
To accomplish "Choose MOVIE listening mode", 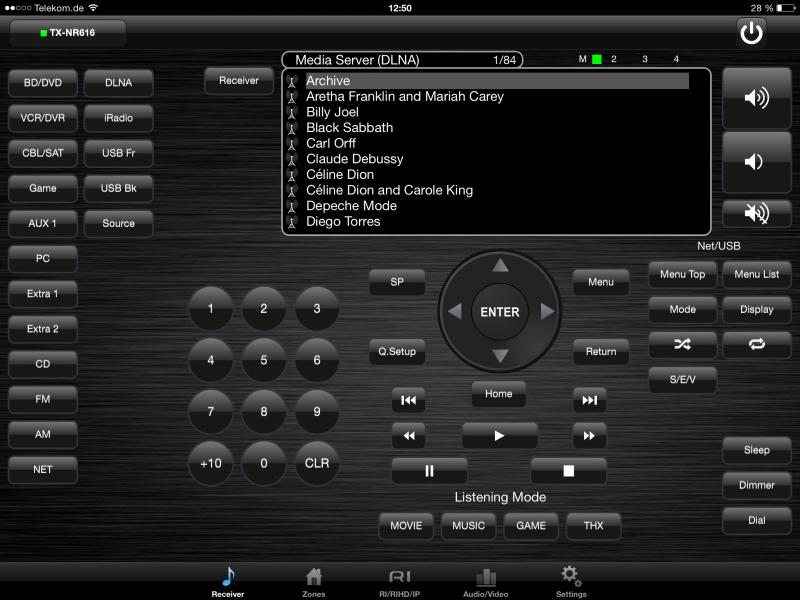I will pyautogui.click(x=406, y=526).
